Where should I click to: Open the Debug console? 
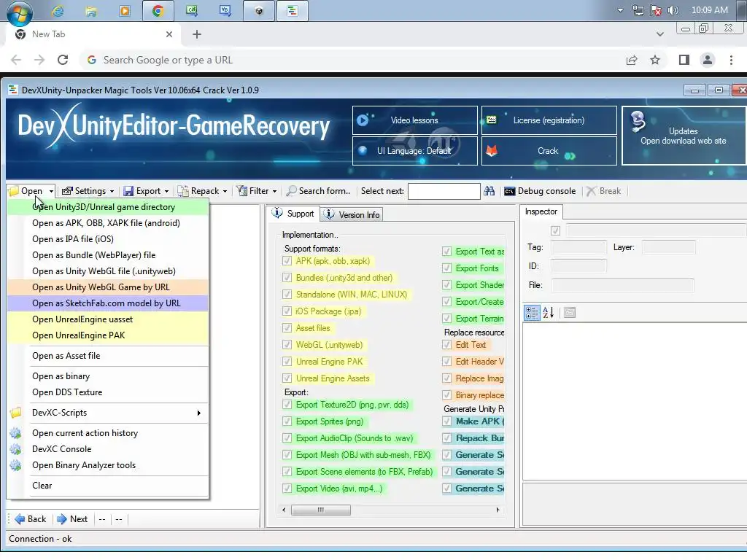coord(540,191)
